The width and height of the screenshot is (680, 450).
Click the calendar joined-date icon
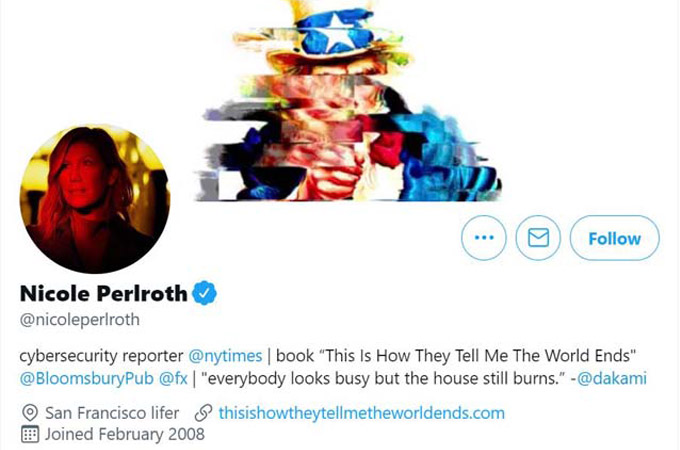(30, 434)
